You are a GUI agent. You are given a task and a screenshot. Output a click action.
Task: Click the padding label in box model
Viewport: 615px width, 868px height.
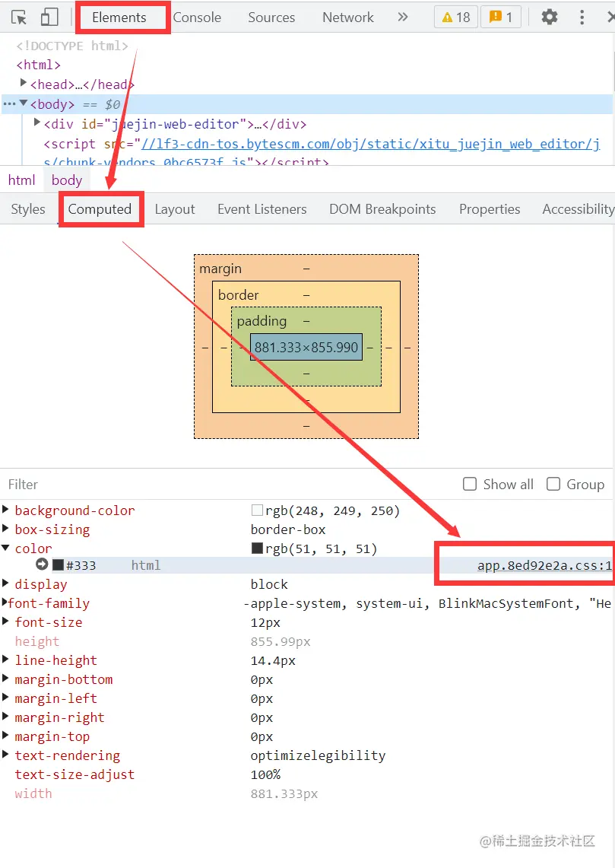click(262, 321)
